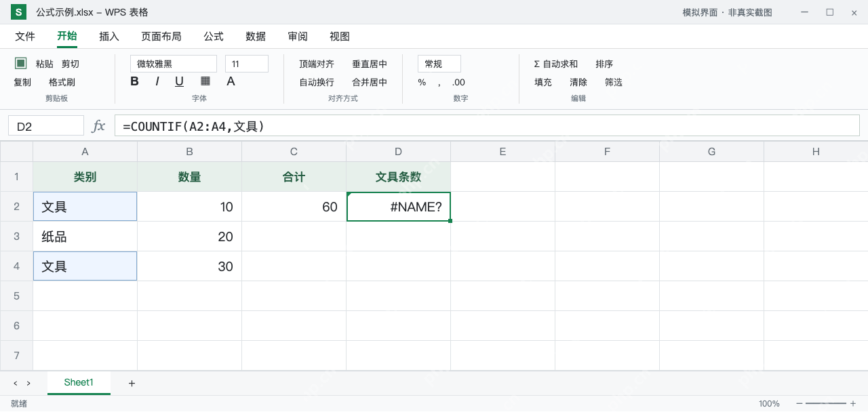Select header cell 数量
The height and width of the screenshot is (412, 868).
pyautogui.click(x=190, y=177)
